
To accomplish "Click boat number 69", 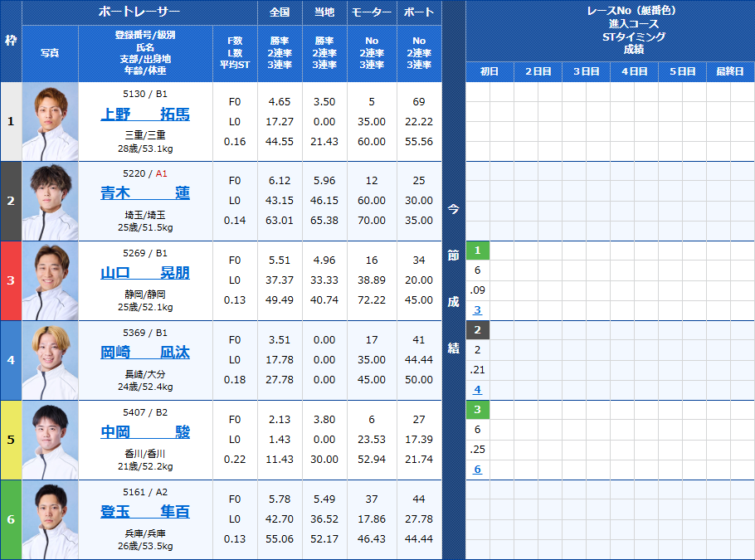I will 419,101.
